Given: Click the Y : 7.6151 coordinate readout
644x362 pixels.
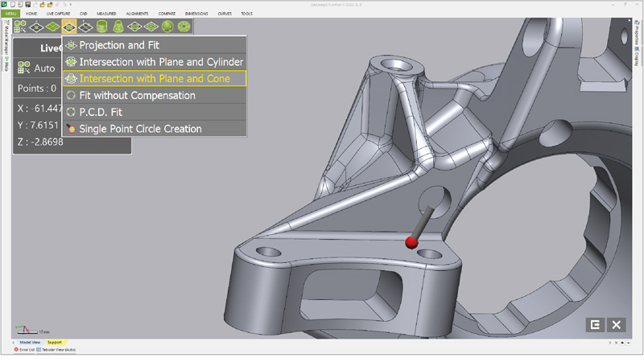Looking at the screenshot, I should click(x=38, y=125).
